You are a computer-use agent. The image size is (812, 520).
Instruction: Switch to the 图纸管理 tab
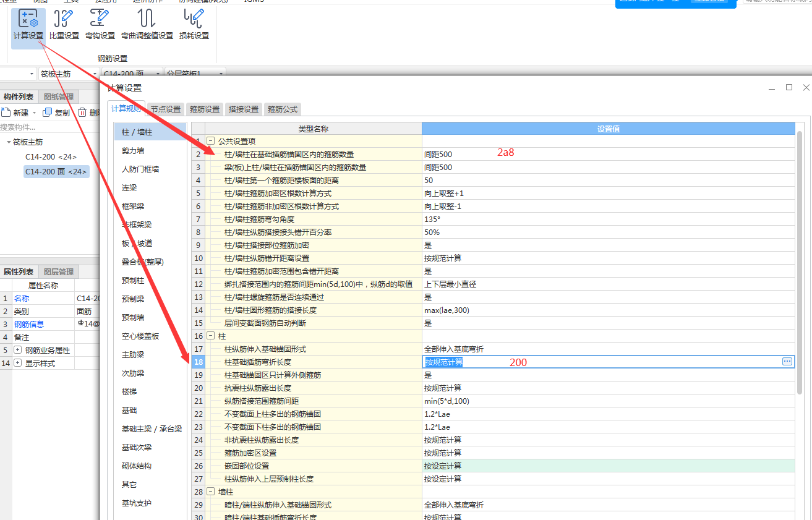[x=59, y=96]
